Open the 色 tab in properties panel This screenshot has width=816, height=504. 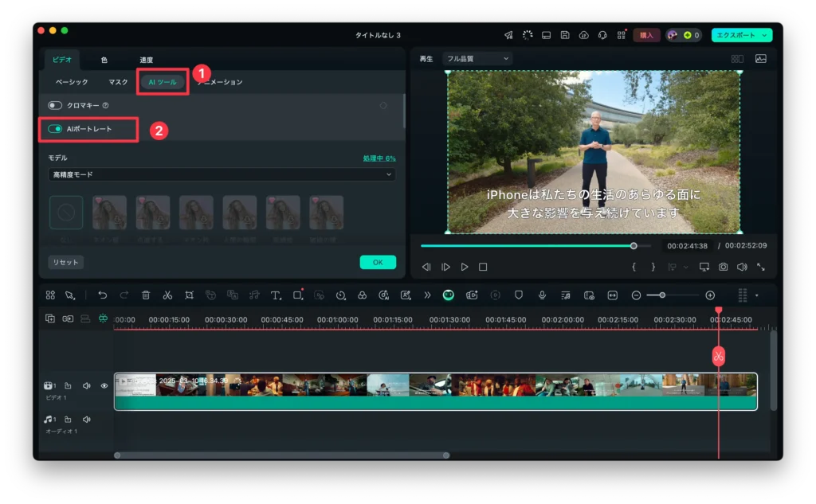pos(104,60)
